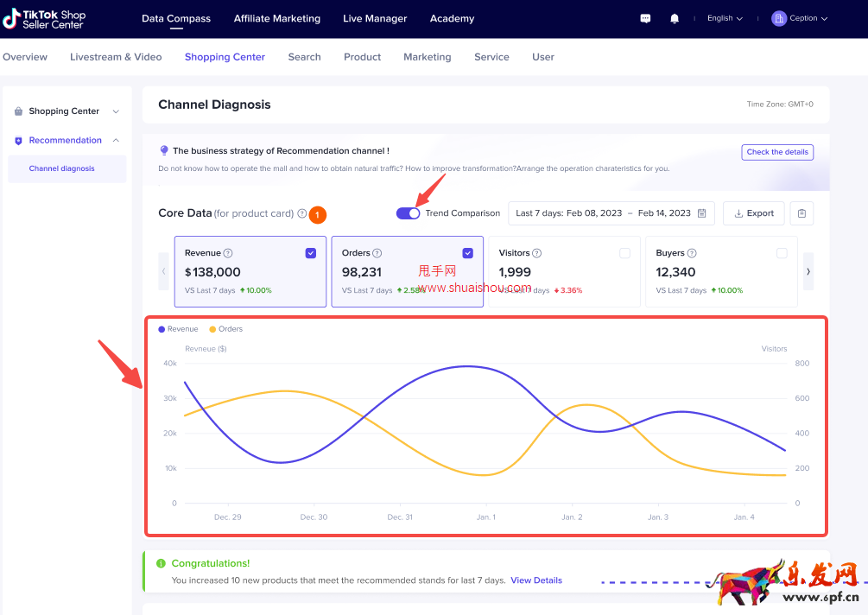Open the chat messages icon
This screenshot has width=868, height=615.
pyautogui.click(x=645, y=18)
